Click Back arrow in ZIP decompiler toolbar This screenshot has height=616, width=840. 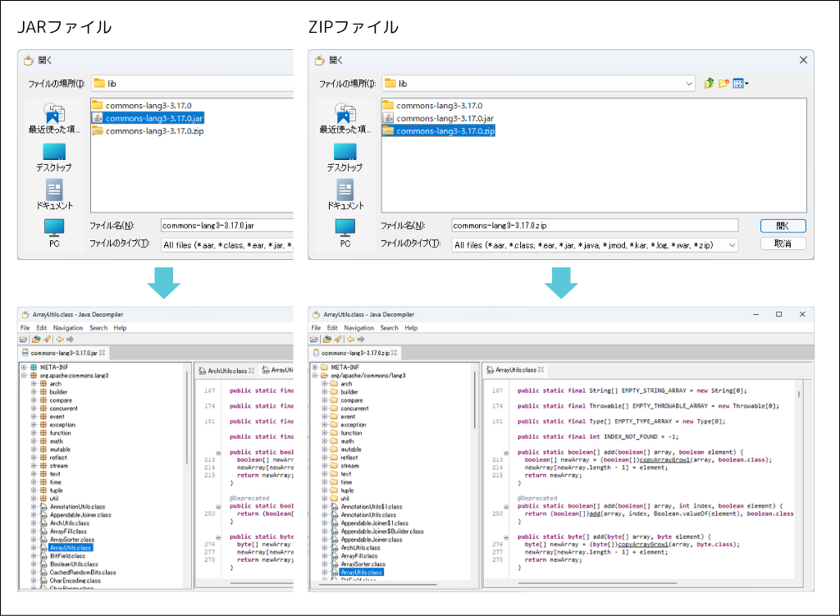350,339
